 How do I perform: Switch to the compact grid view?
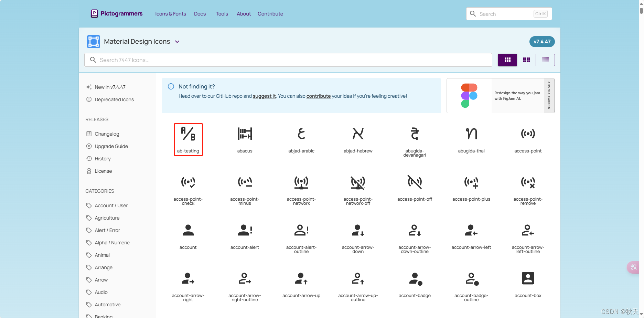coord(545,60)
